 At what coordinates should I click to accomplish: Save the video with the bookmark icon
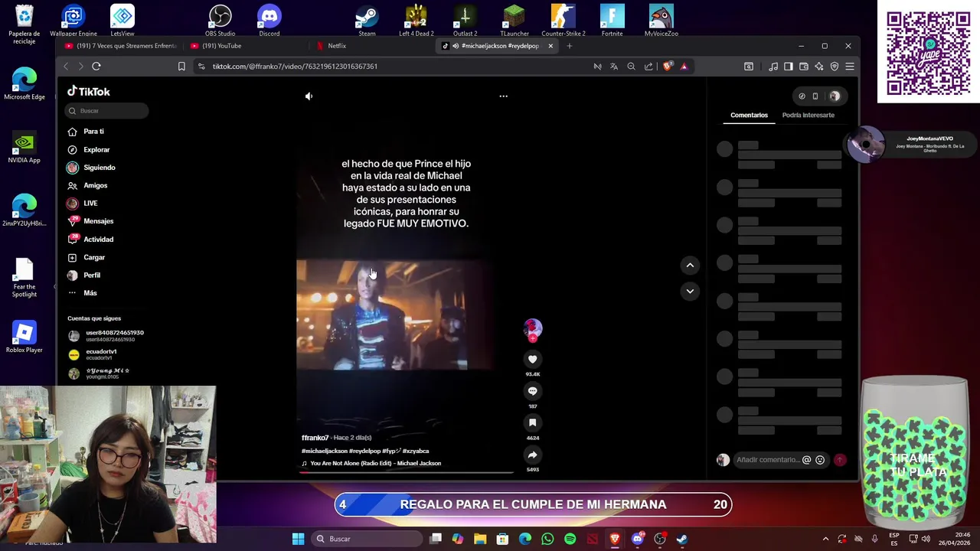click(x=533, y=422)
